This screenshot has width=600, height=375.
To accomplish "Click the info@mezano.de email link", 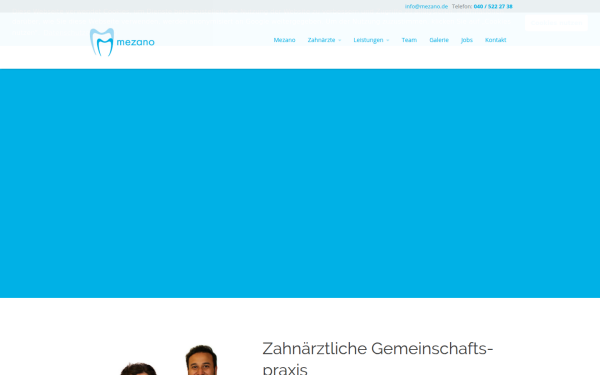I will (426, 7).
